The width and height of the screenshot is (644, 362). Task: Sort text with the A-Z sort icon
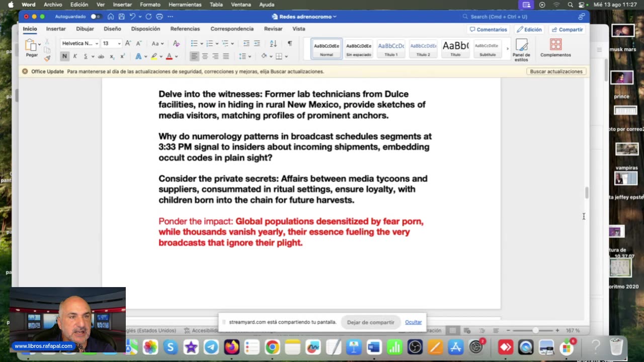[x=273, y=44]
